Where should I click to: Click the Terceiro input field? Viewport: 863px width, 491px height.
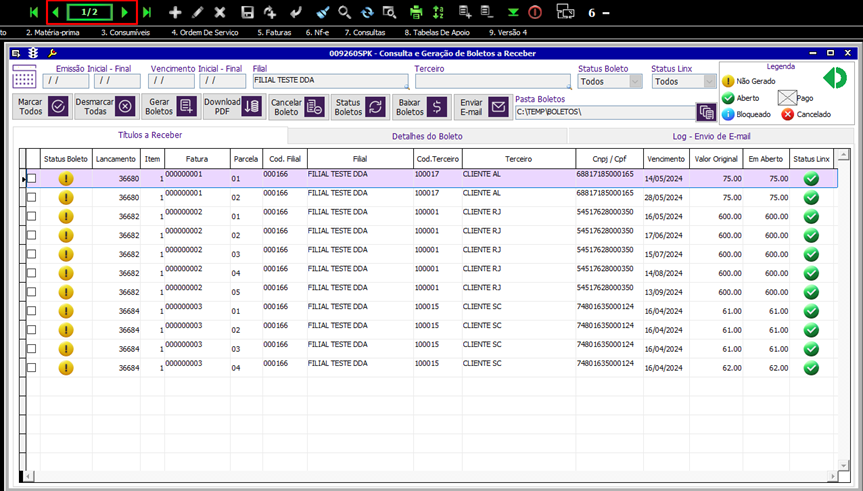pyautogui.click(x=492, y=82)
